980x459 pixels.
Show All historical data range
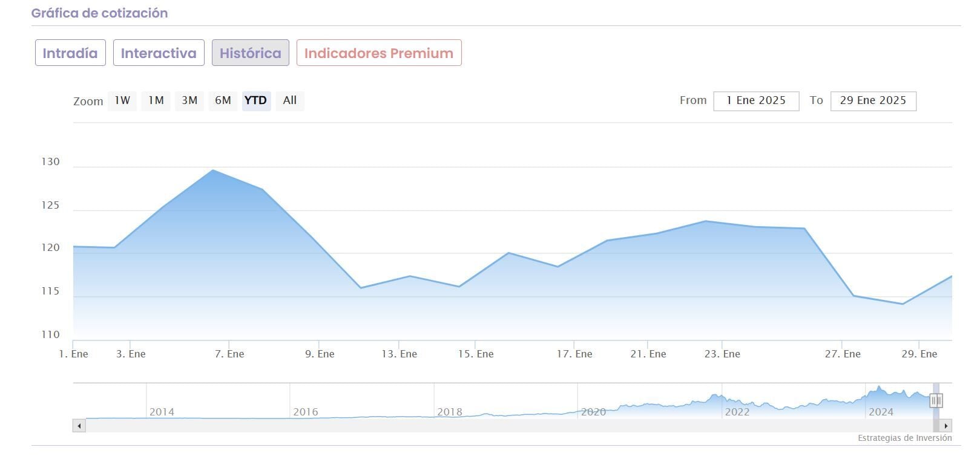(x=290, y=100)
